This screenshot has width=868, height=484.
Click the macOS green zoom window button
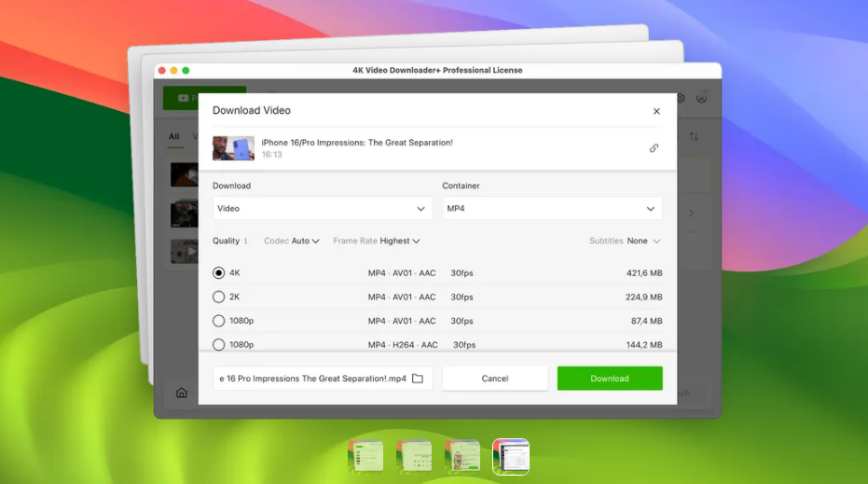(186, 70)
